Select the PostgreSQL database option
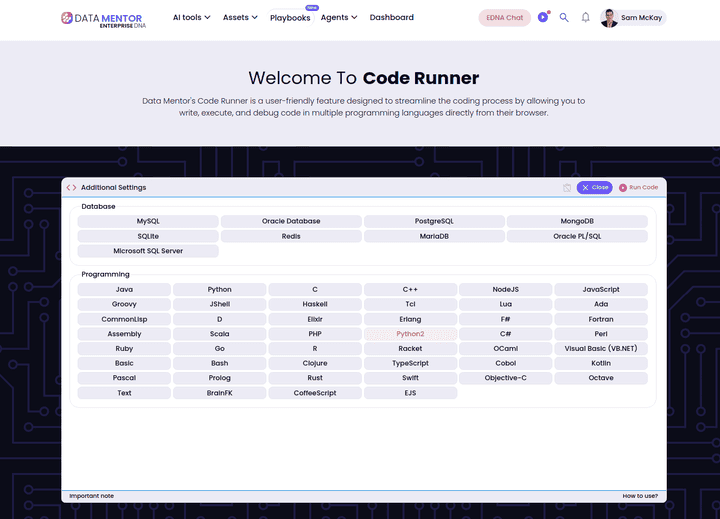This screenshot has width=720, height=519. tap(434, 221)
